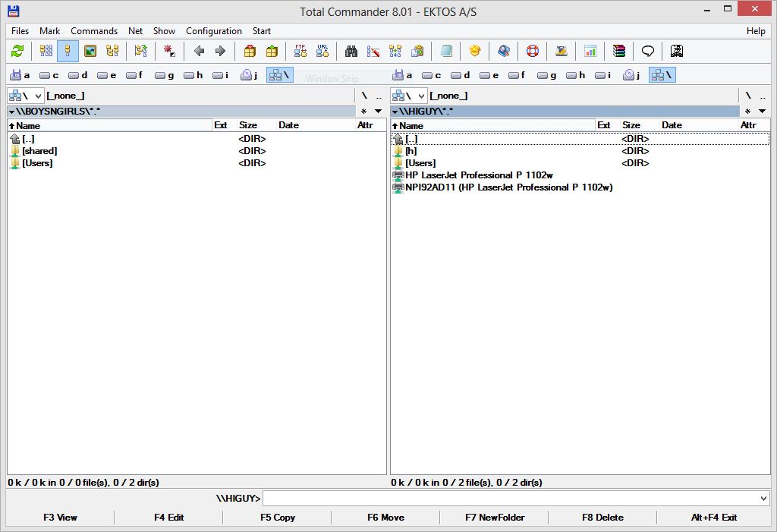
Task: Click the Unpack files box icon
Action: click(x=272, y=51)
